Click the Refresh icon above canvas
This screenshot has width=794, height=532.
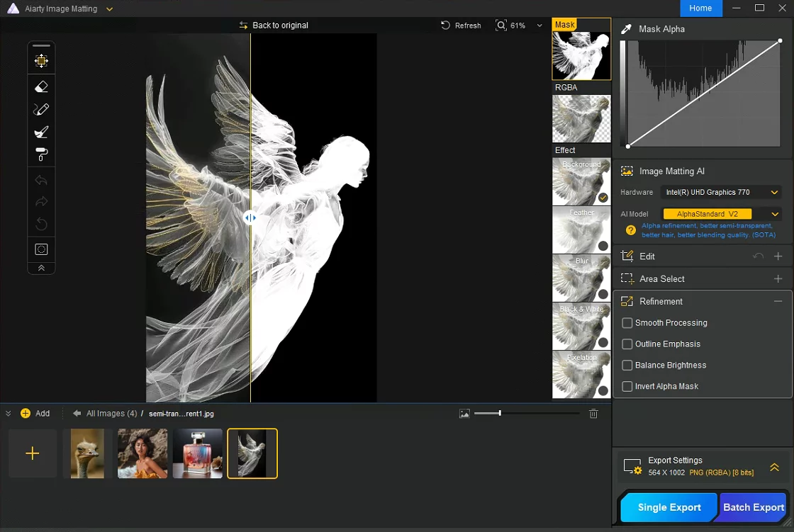pos(446,26)
